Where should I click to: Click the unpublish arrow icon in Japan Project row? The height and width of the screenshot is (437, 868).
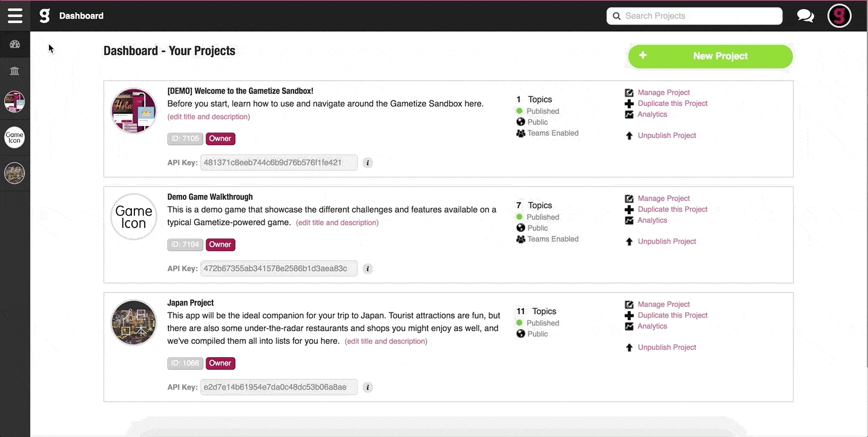[629, 348]
